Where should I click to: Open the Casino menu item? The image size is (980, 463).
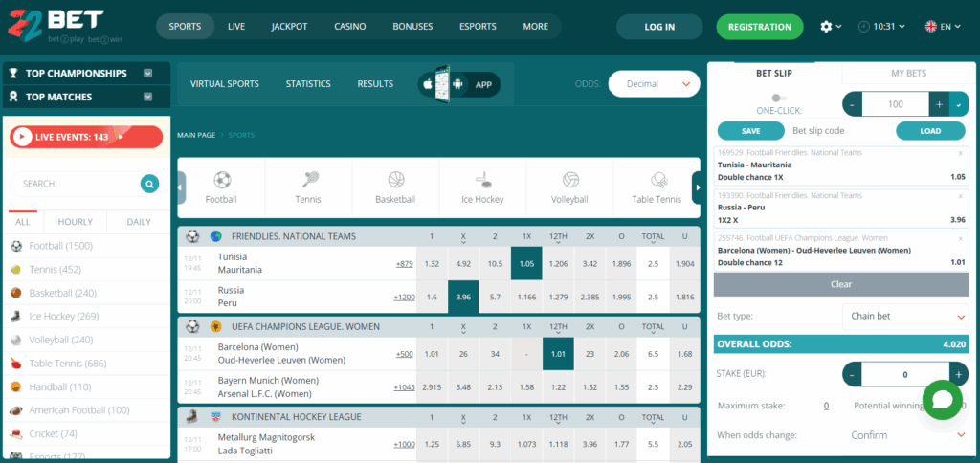[x=349, y=27]
